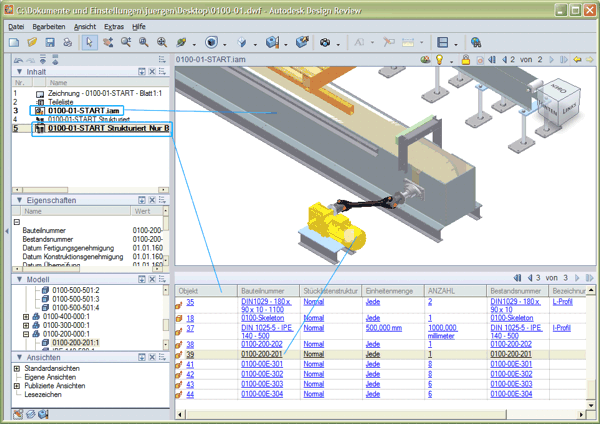Screen dimensions: 600x424
Task: Collapse the Ansichten panel triangle
Action: tap(19, 357)
